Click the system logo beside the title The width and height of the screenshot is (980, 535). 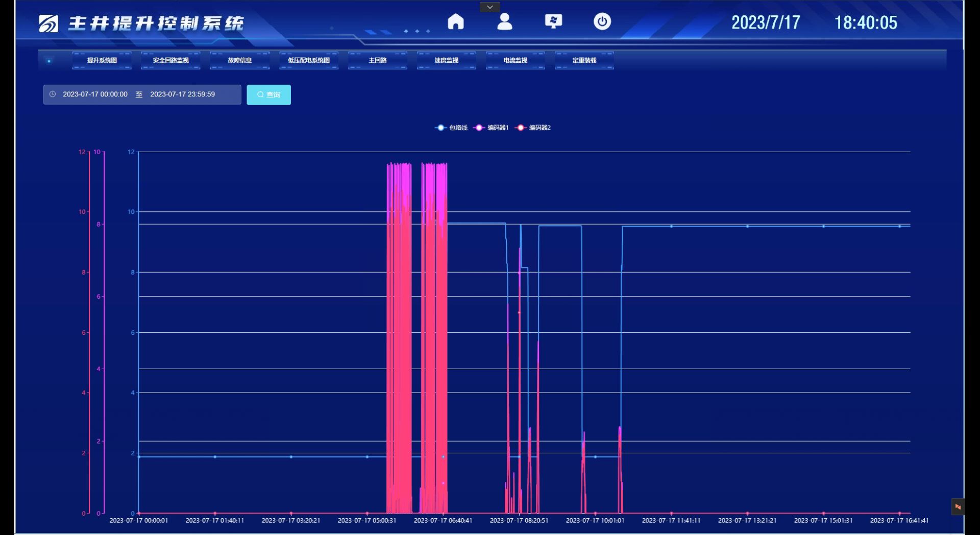(x=49, y=23)
